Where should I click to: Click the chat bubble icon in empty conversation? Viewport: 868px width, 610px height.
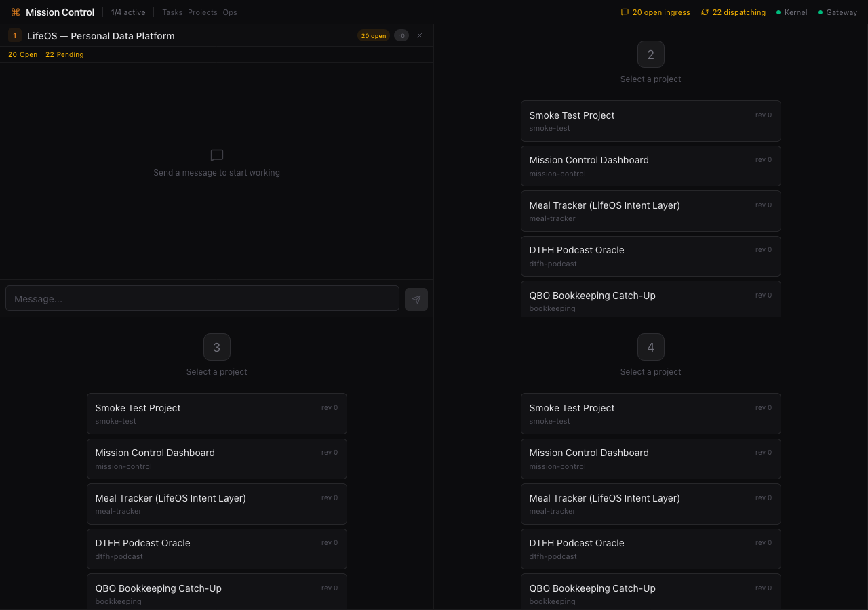[217, 155]
